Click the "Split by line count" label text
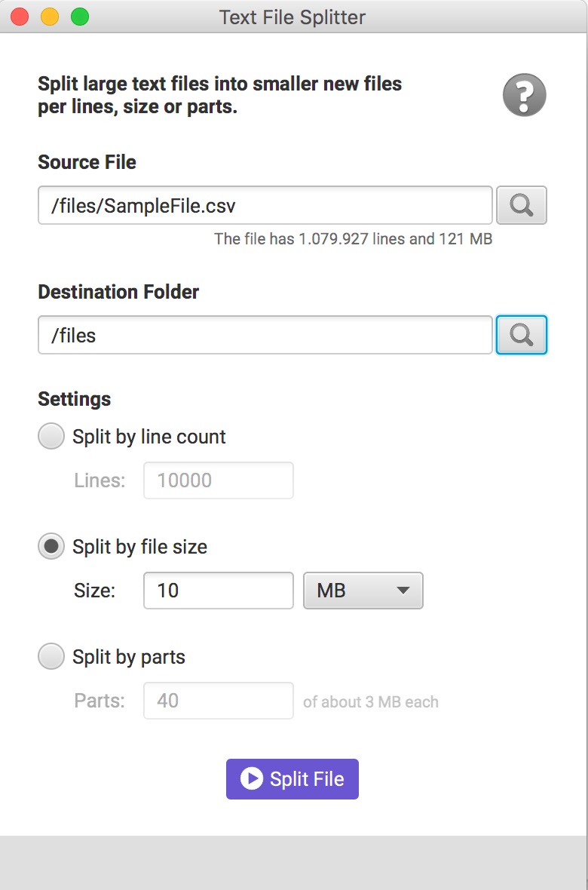 click(x=149, y=437)
